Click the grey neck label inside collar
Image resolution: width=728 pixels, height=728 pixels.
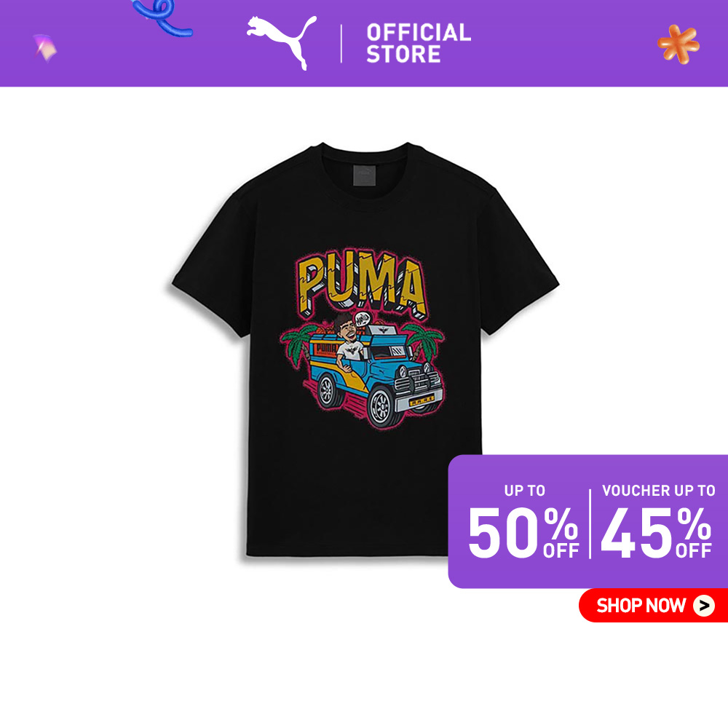tap(365, 175)
